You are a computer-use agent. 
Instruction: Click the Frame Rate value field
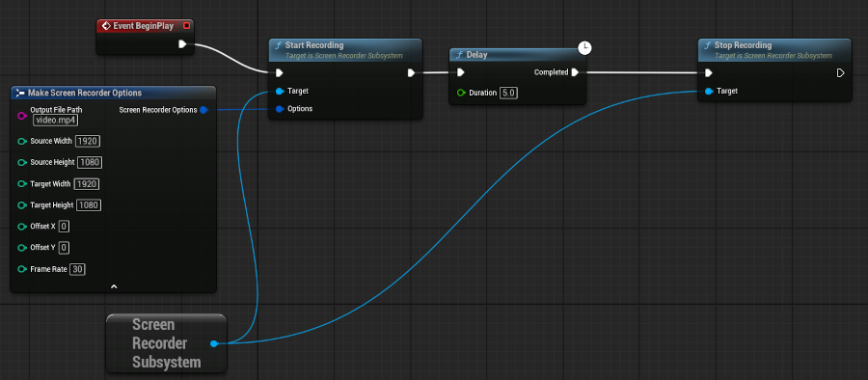pyautogui.click(x=78, y=269)
